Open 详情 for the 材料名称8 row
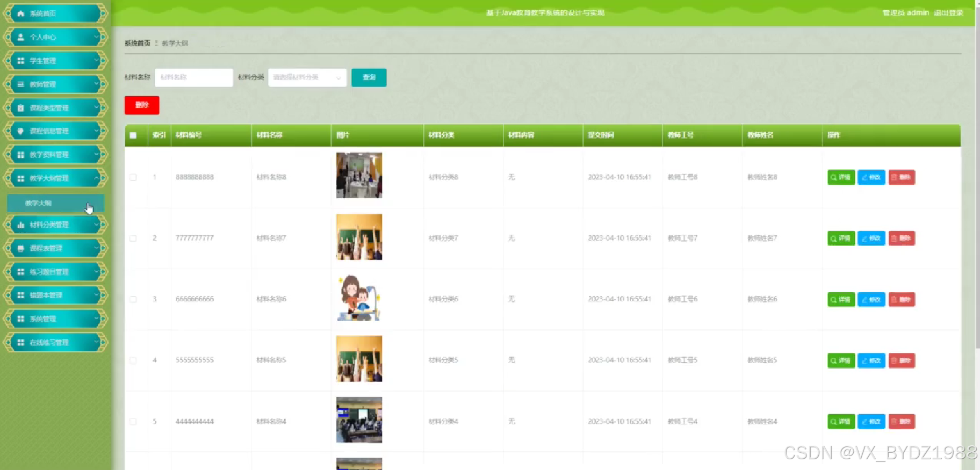The width and height of the screenshot is (980, 470). pos(841,177)
